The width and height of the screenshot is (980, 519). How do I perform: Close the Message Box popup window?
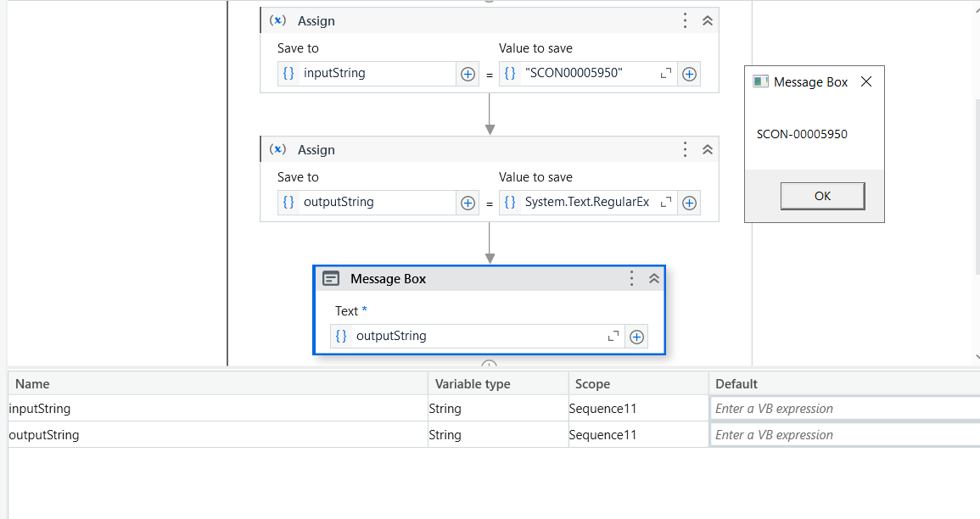click(865, 82)
